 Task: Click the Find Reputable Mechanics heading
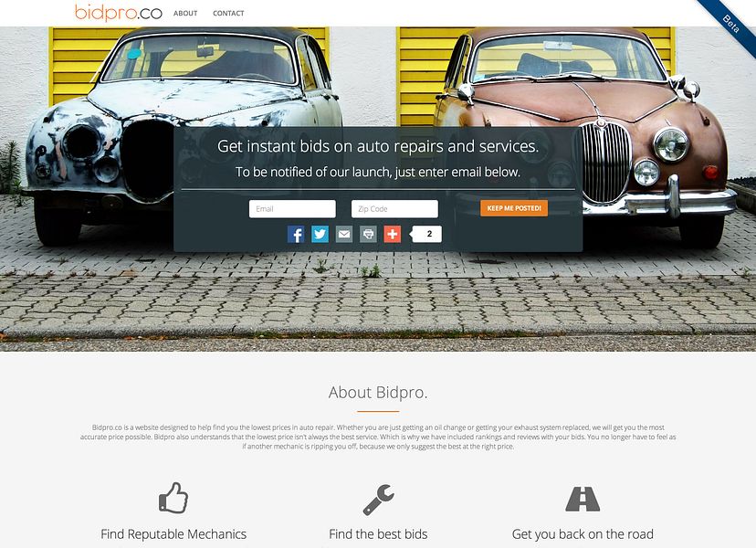click(x=173, y=534)
